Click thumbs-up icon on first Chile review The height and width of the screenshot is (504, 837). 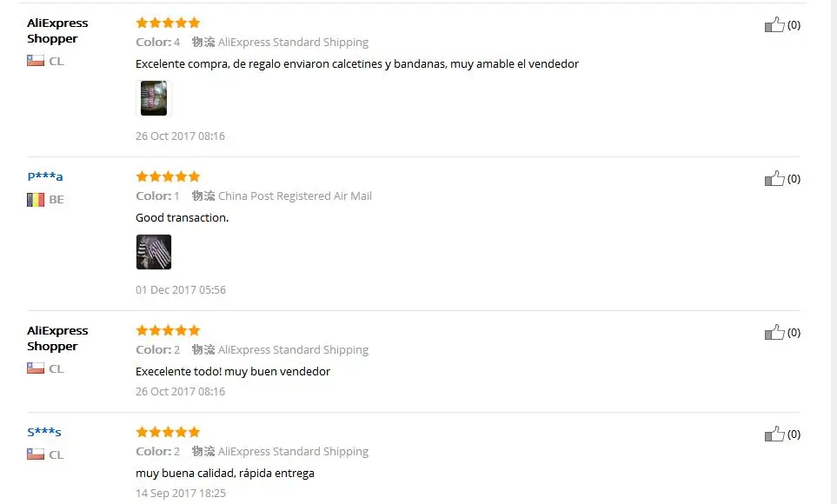coord(774,24)
